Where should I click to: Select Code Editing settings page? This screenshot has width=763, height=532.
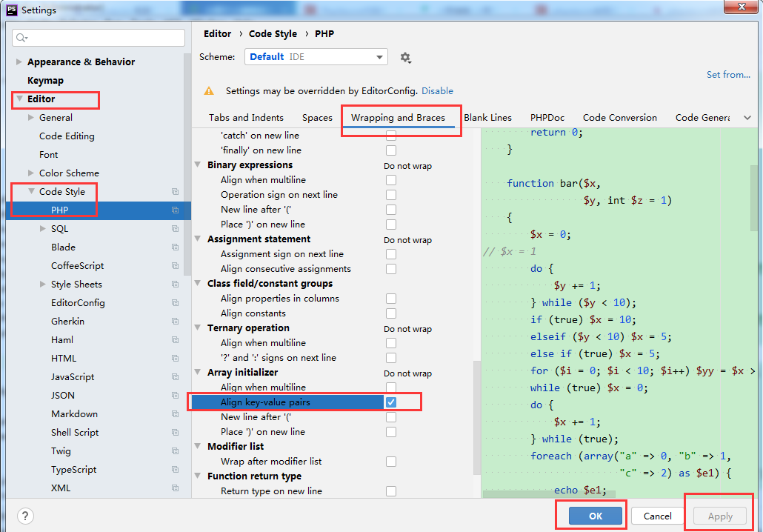click(x=67, y=136)
